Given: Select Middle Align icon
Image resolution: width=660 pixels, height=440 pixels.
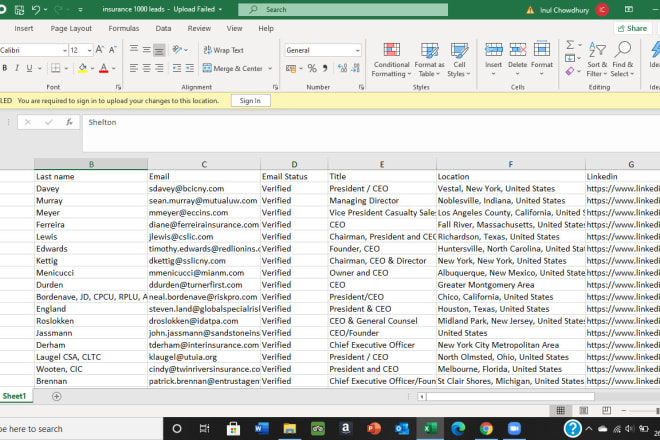Looking at the screenshot, I should pyautogui.click(x=146, y=49).
